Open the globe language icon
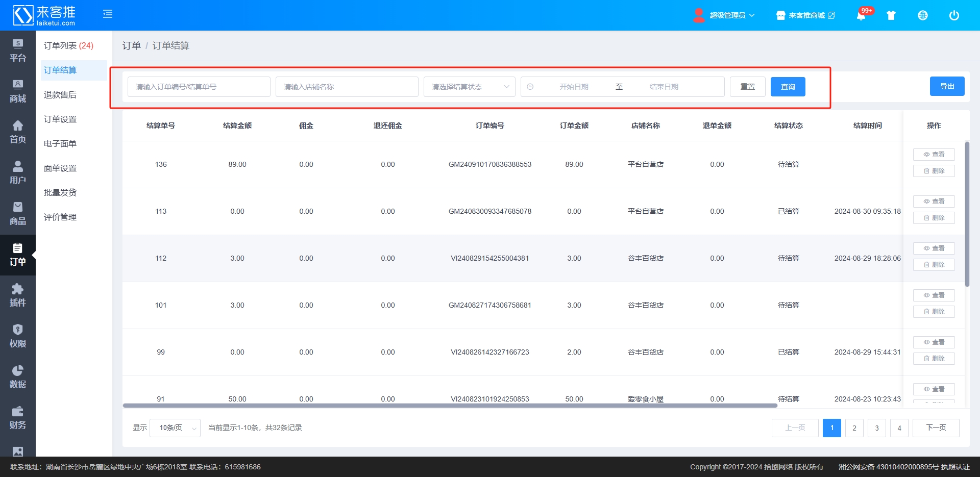 pos(923,15)
